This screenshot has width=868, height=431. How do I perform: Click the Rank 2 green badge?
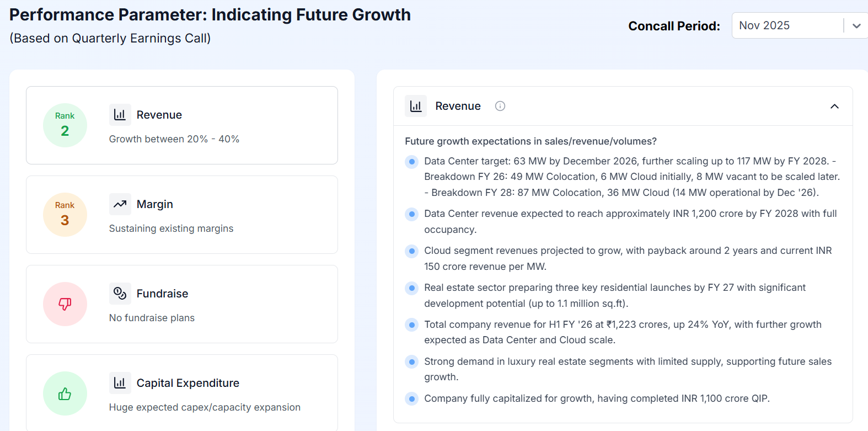pos(65,125)
